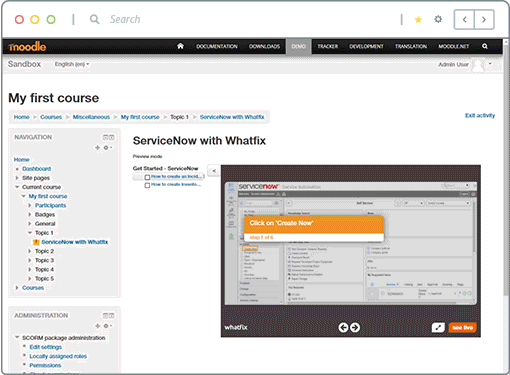
Task: Expand Topic 4 in navigation tree
Action: point(30,269)
